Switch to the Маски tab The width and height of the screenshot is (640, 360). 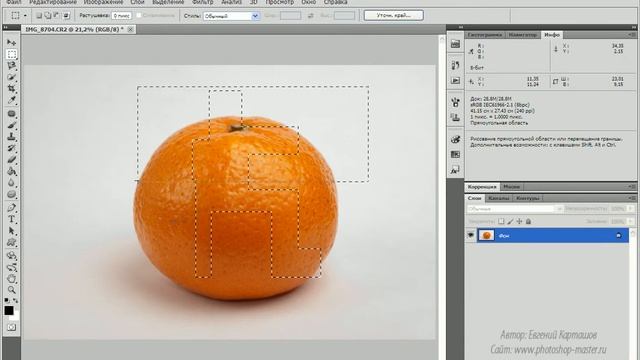click(x=511, y=187)
